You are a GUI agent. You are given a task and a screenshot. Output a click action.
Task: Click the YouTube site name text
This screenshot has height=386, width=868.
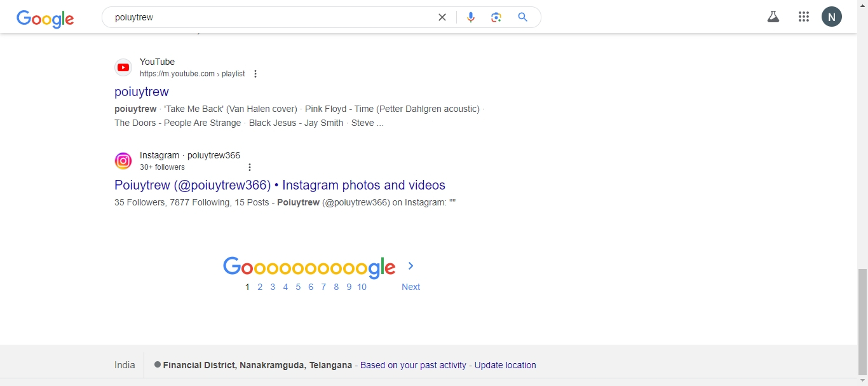click(157, 62)
